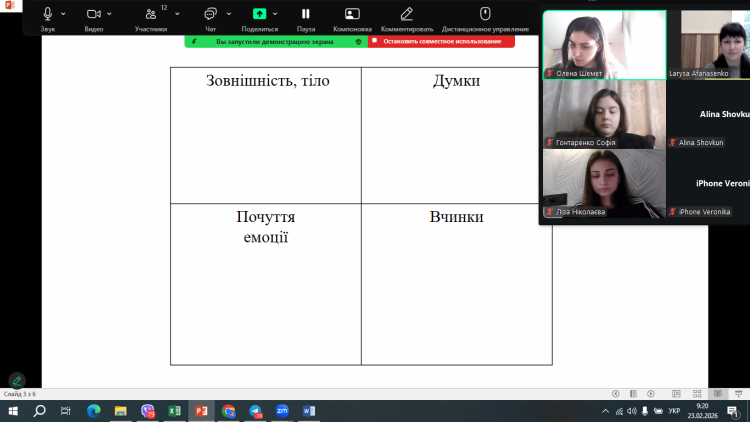Open Windows Start menu
The image size is (750, 422).
(13, 411)
